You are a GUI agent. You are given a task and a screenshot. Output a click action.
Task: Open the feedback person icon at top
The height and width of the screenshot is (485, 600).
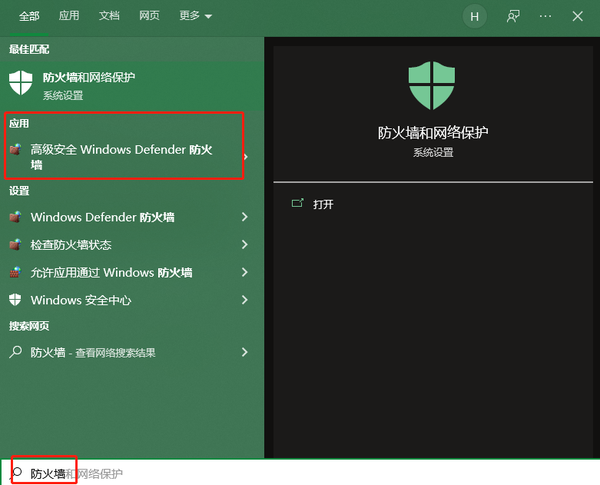[x=513, y=16]
